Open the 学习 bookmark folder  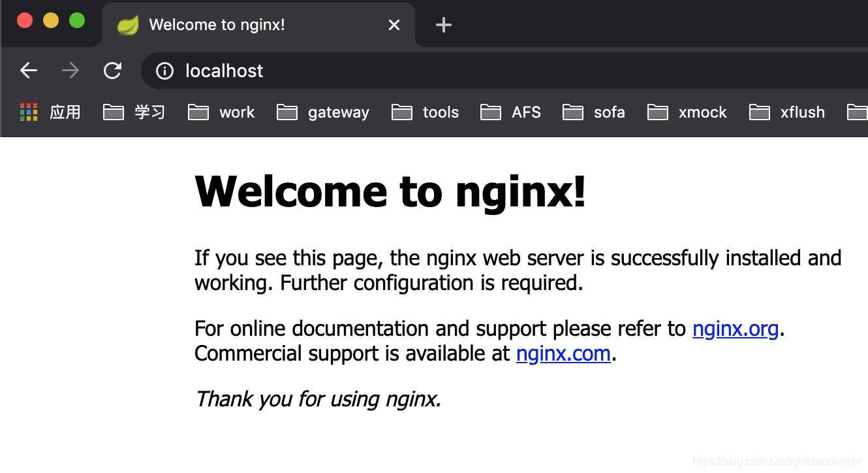point(134,112)
